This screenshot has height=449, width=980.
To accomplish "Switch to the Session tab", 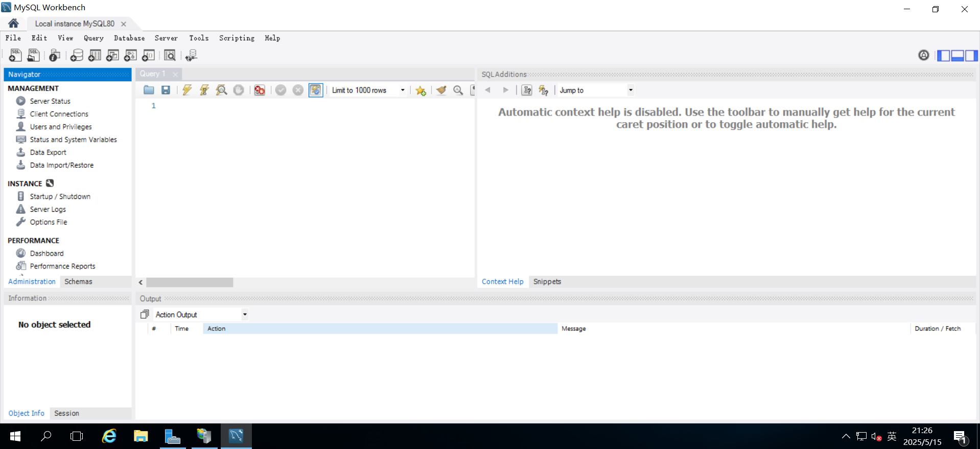I will 66,413.
